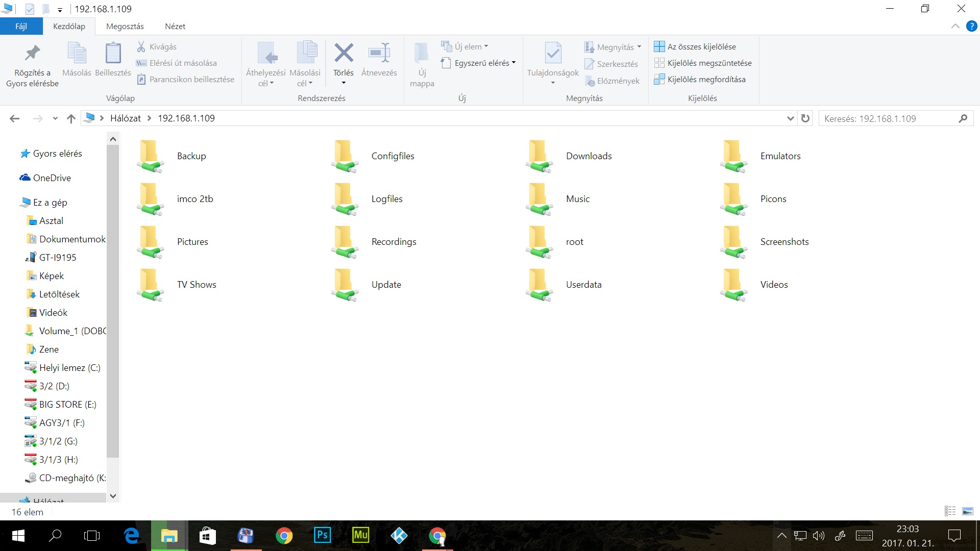Click Kijelölés megszüntetése
The image size is (980, 551).
[703, 63]
